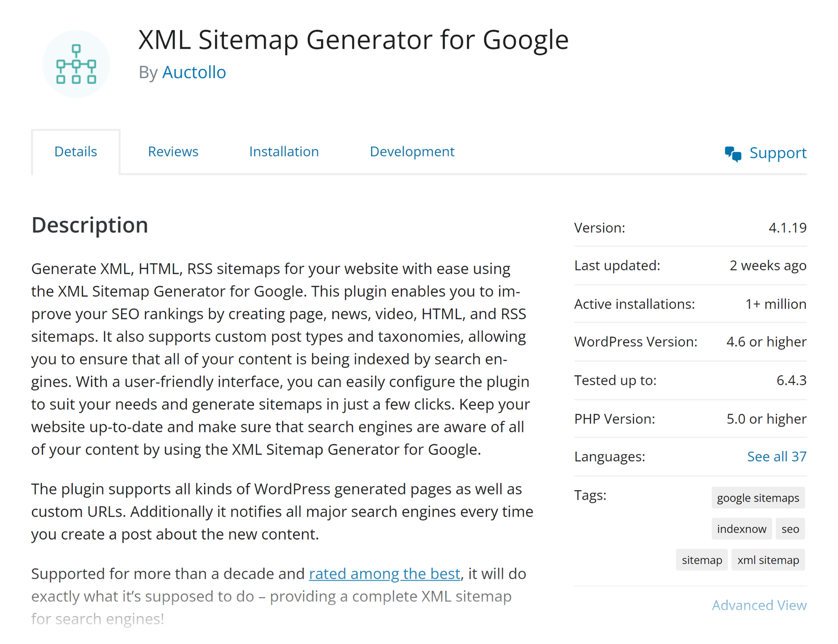Click the 'Languages:' label
The image size is (838, 644).
tap(610, 457)
